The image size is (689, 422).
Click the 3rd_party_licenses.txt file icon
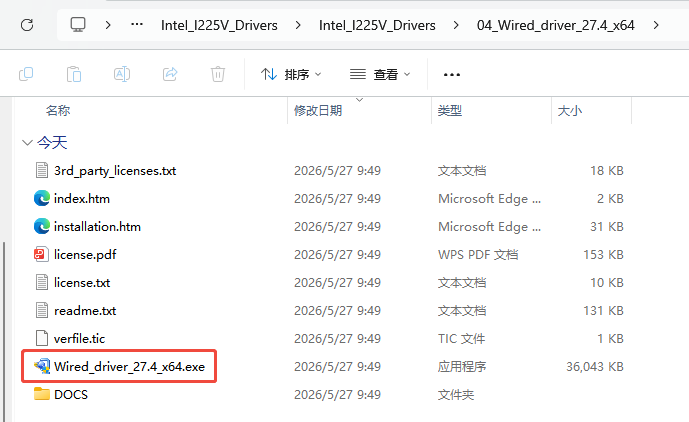pos(42,171)
